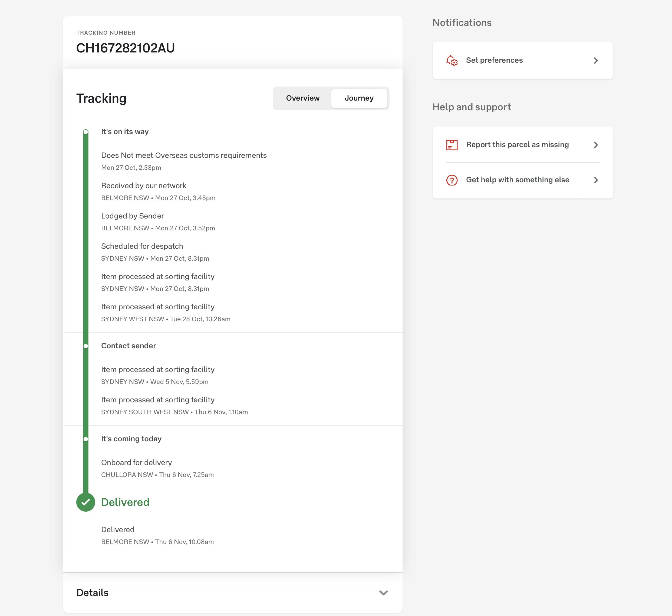Click the chevron beside Get help
This screenshot has width=672, height=616.
[x=596, y=180]
